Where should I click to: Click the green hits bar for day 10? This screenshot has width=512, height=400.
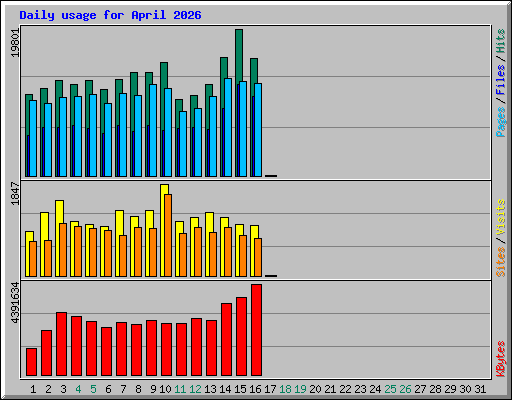(x=164, y=75)
